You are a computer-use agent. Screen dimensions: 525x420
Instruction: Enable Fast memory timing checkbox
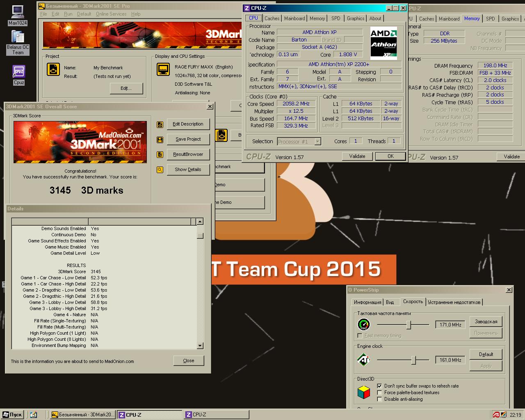click(x=360, y=336)
